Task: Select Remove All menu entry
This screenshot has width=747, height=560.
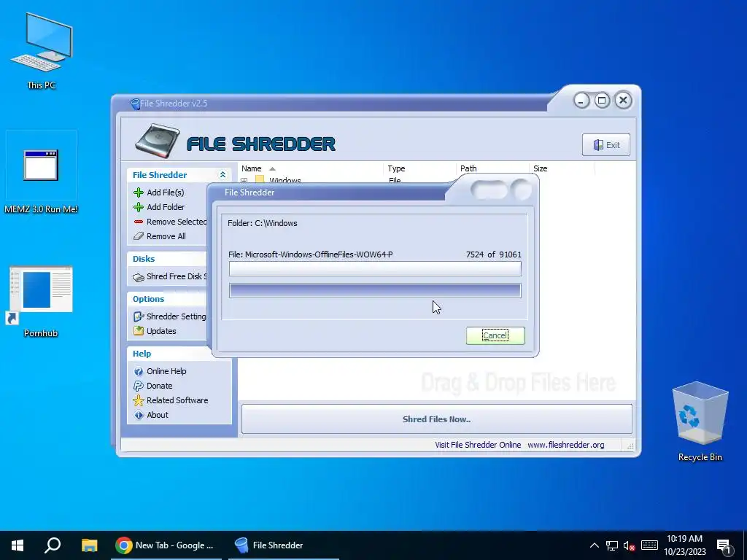Action: coord(166,236)
